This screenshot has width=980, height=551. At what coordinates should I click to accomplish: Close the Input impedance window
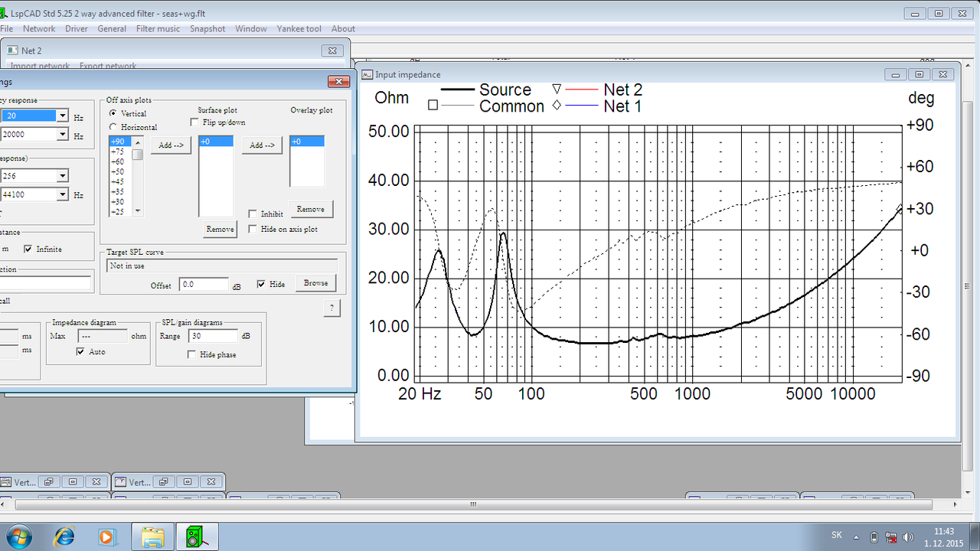[x=943, y=74]
